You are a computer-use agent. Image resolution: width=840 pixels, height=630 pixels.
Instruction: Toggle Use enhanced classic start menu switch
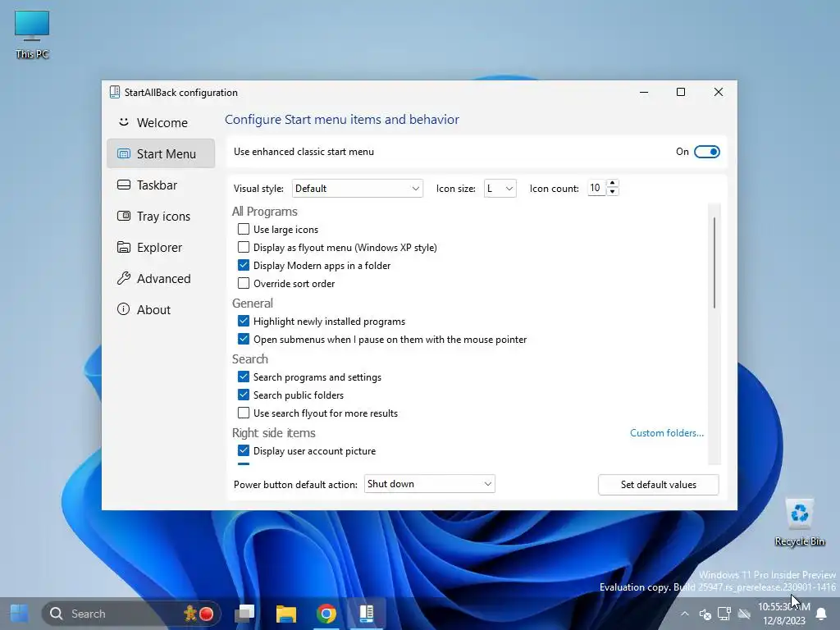point(706,152)
